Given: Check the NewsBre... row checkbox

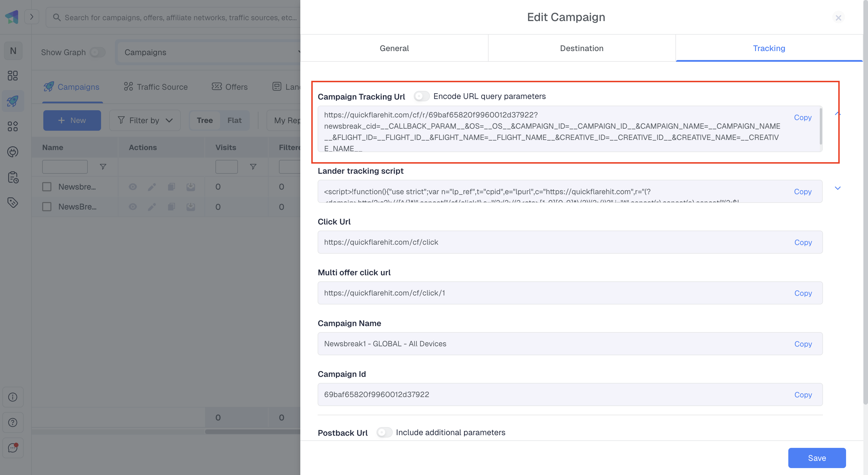Looking at the screenshot, I should pos(47,207).
